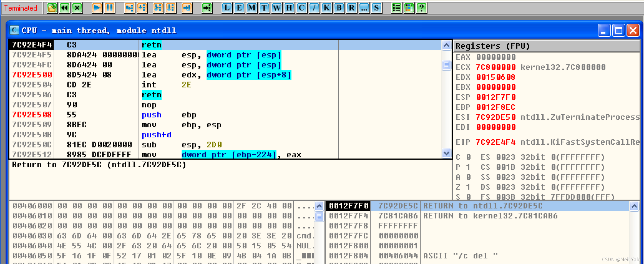Click dump pane scrollbar up arrow
The width and height of the screenshot is (644, 264).
click(x=319, y=207)
